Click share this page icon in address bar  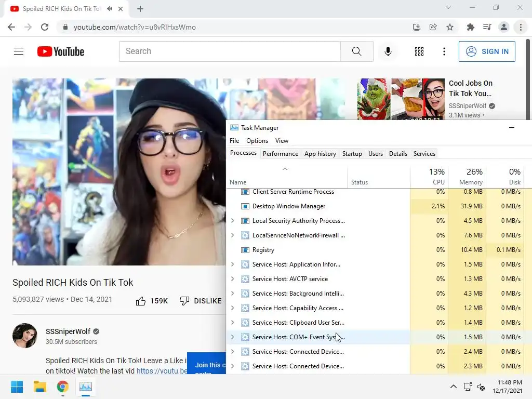tap(433, 27)
